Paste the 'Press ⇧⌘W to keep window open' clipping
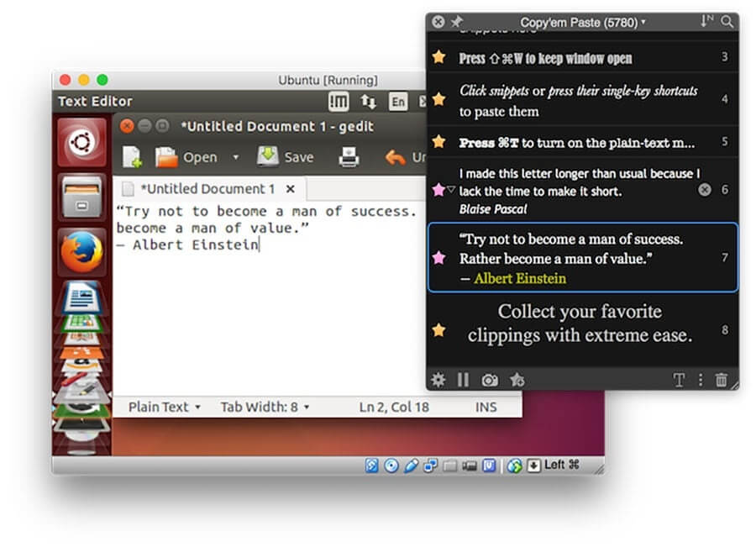The image size is (756, 547). (x=582, y=58)
